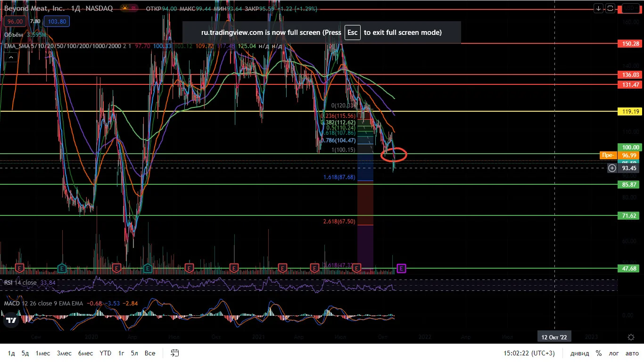Click the fullscreen brackets icon
This screenshot has height=362, width=644.
tap(610, 8)
